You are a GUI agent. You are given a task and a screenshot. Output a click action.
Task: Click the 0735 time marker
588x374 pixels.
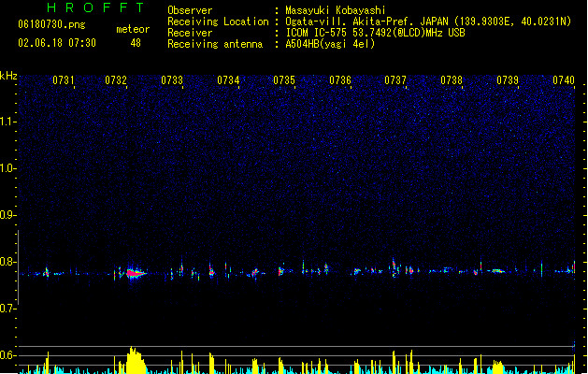click(284, 80)
